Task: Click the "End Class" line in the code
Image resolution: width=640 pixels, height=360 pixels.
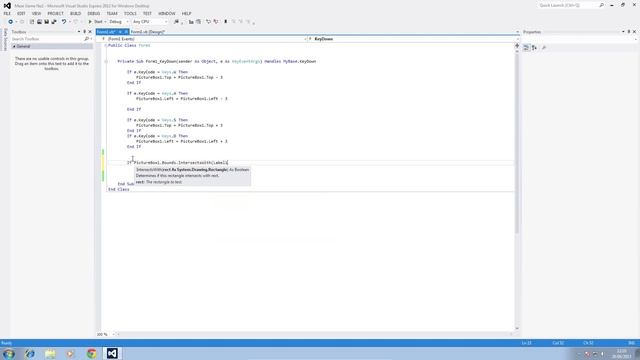Action: (119, 189)
